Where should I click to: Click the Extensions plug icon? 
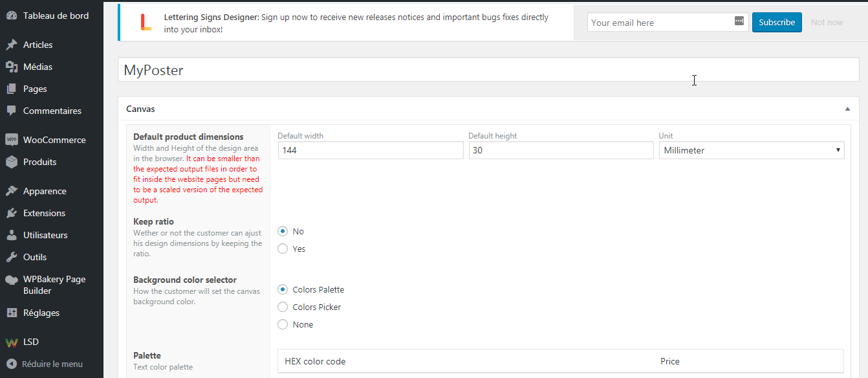point(12,213)
